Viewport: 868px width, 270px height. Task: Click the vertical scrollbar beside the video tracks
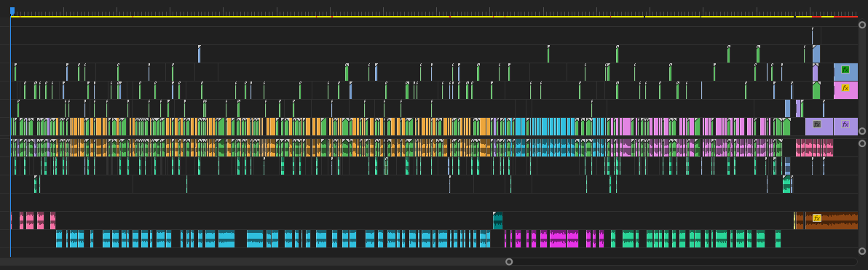click(862, 78)
